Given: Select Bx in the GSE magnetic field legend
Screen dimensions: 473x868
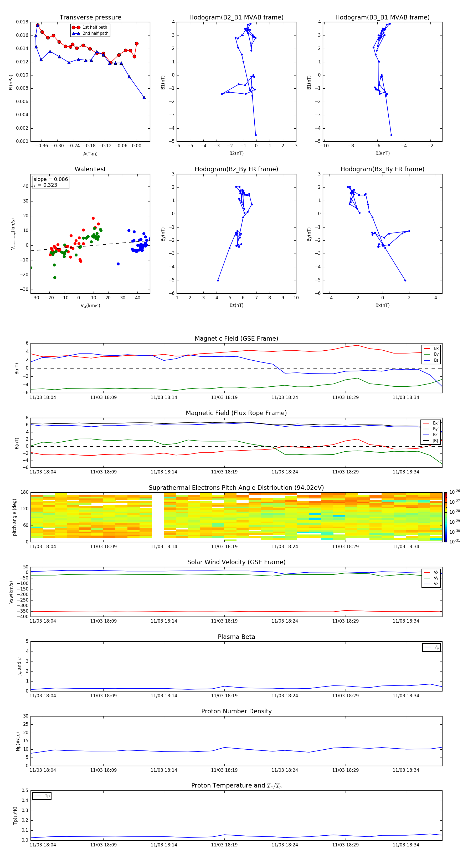Looking at the screenshot, I should click(x=431, y=349).
